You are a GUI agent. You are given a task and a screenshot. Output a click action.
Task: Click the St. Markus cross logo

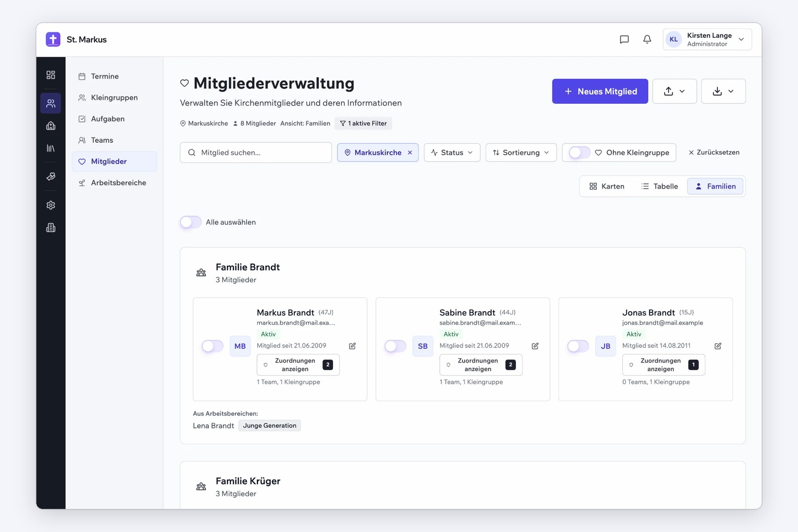pyautogui.click(x=53, y=39)
